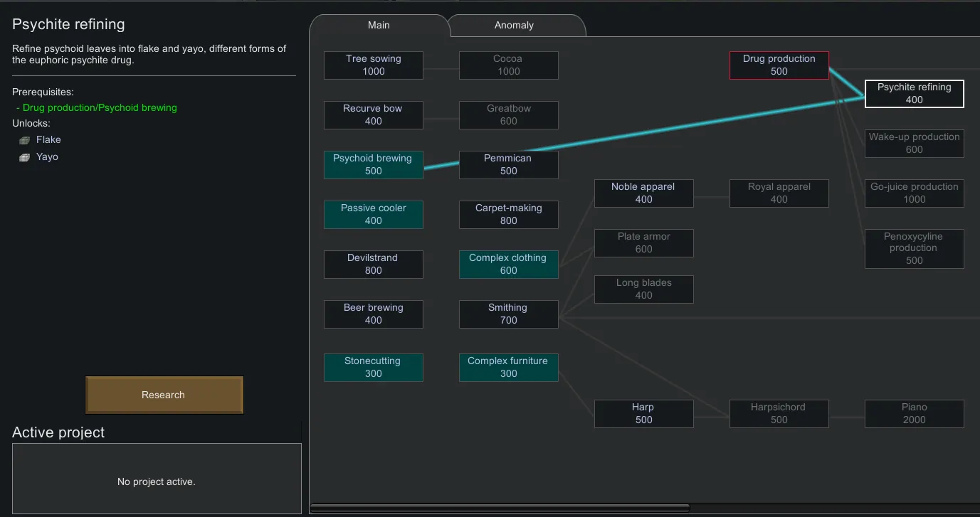Click the Stonecutting research node

click(x=373, y=368)
